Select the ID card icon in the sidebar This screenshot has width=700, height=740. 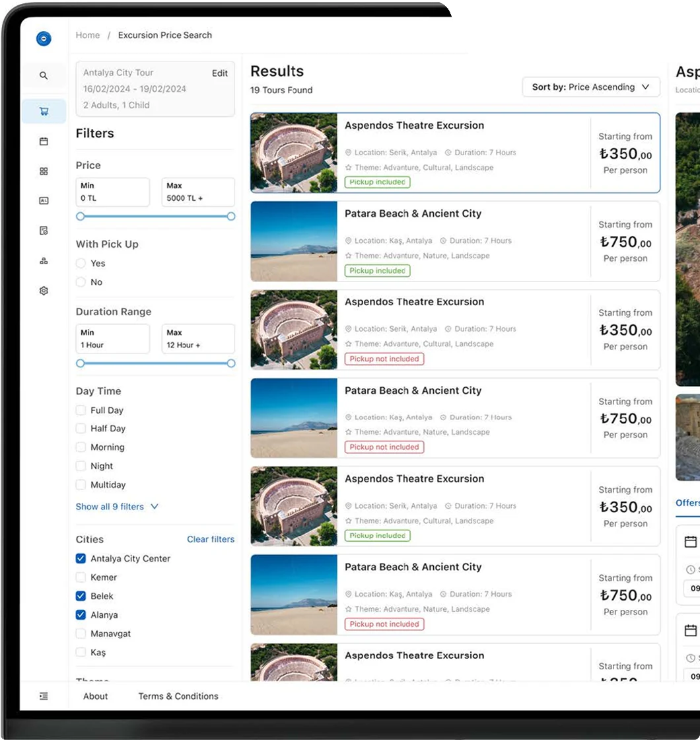point(44,200)
